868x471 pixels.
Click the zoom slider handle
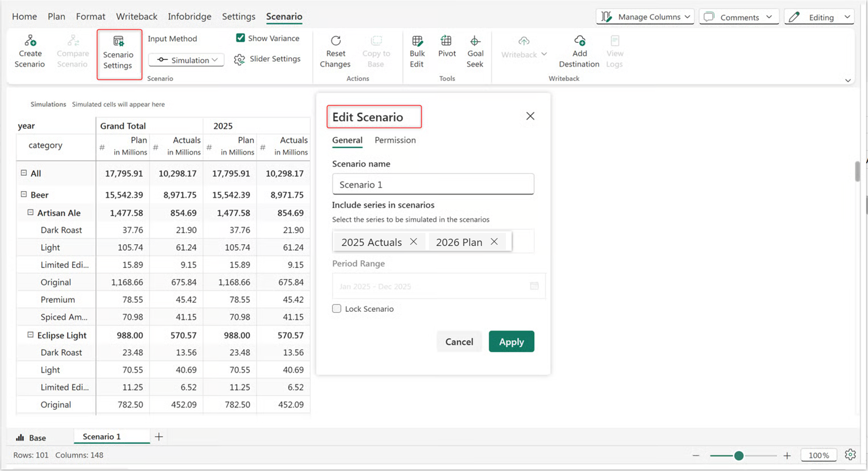739,455
